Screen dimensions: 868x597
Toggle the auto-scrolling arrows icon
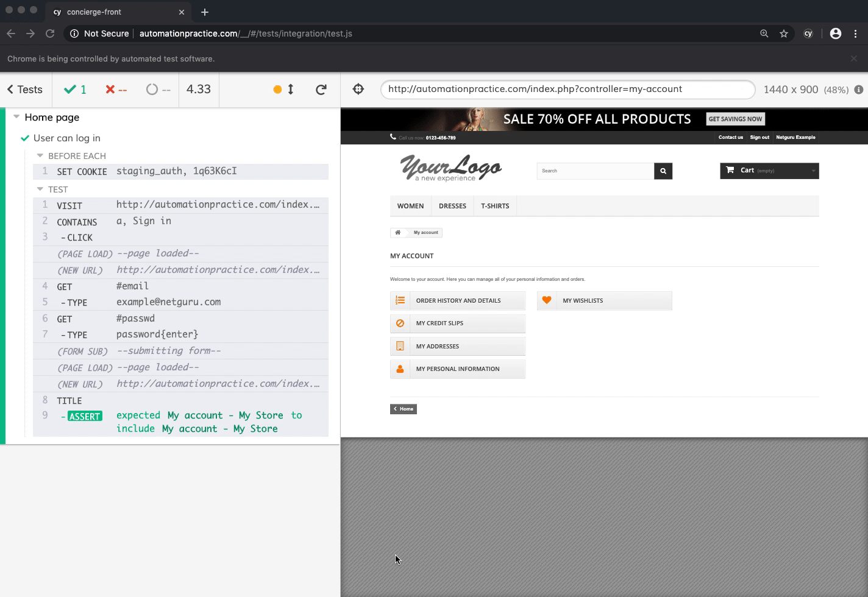(x=291, y=90)
